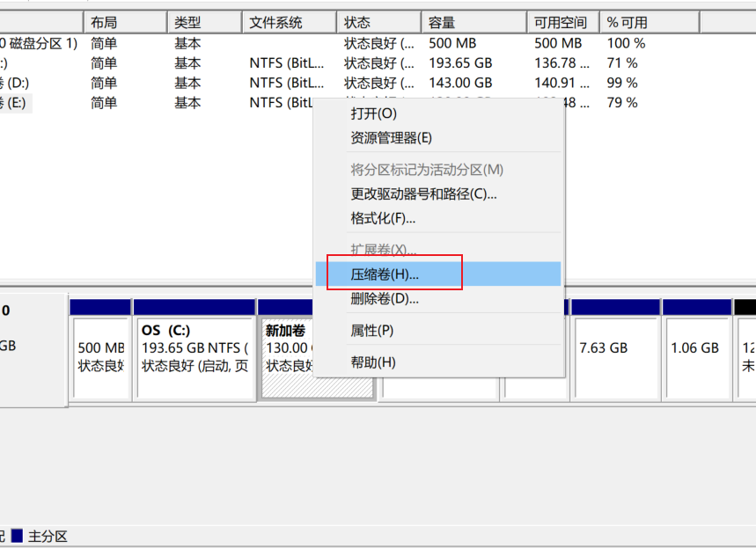Image resolution: width=756 pixels, height=548 pixels.
Task: Sort by the 类型 column header
Action: 204,22
